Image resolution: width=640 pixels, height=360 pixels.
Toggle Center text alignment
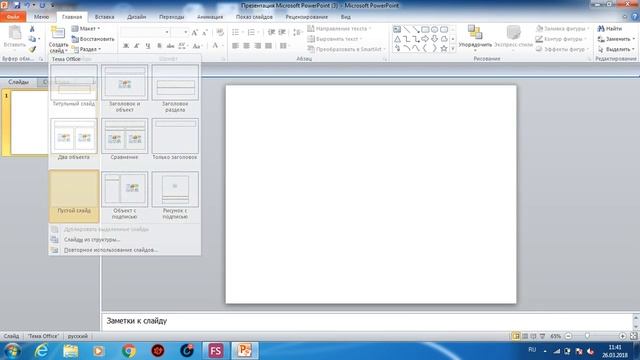pos(247,46)
